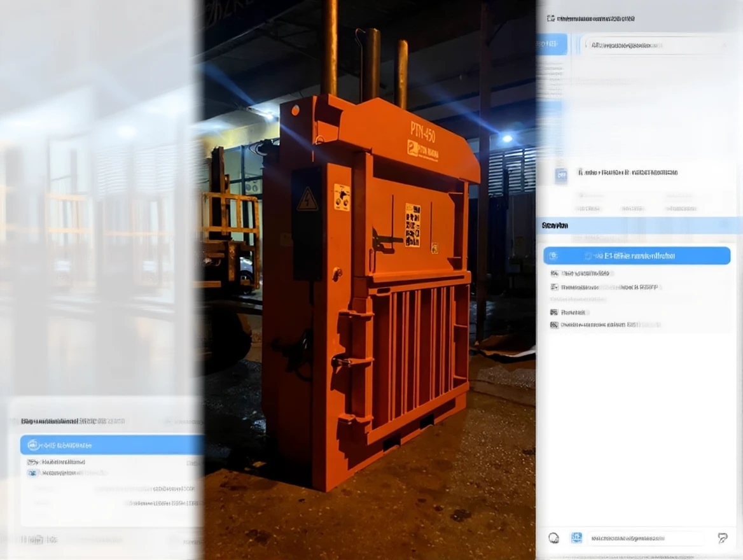743x560 pixels.
Task: Click the speech bubble icon at the bottom right
Action: (723, 538)
